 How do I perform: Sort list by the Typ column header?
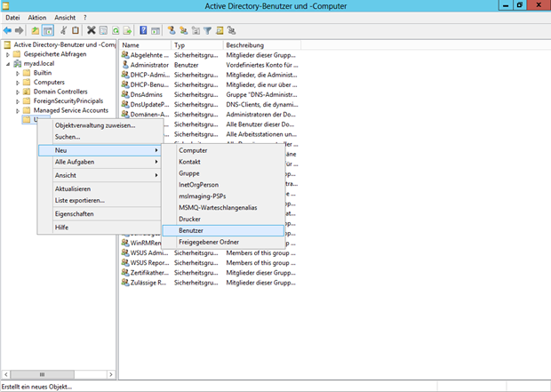pos(180,44)
